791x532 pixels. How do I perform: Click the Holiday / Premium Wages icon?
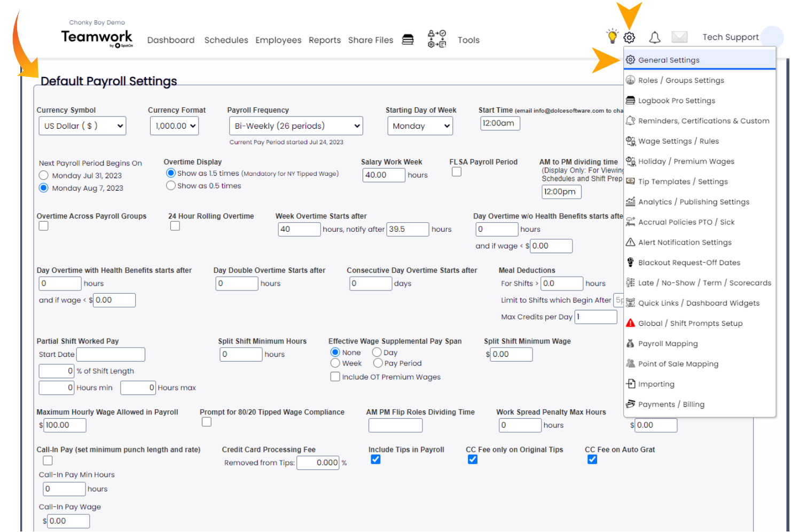[x=630, y=161]
